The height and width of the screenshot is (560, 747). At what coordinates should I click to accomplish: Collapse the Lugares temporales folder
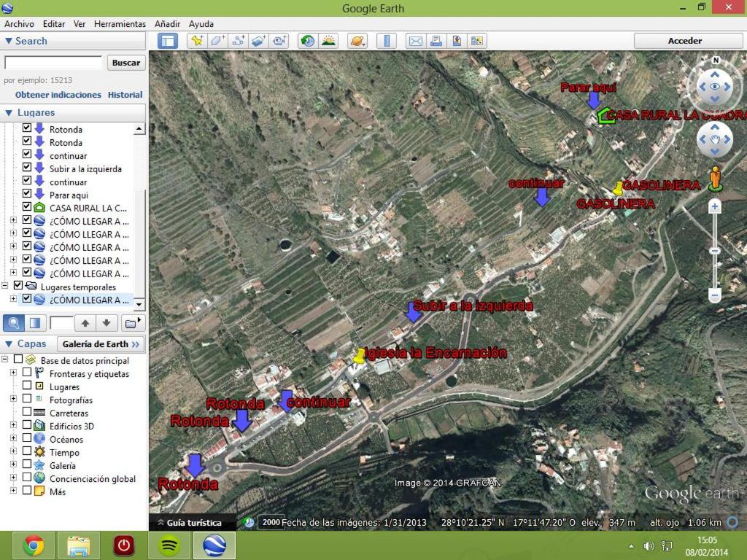[x=6, y=287]
